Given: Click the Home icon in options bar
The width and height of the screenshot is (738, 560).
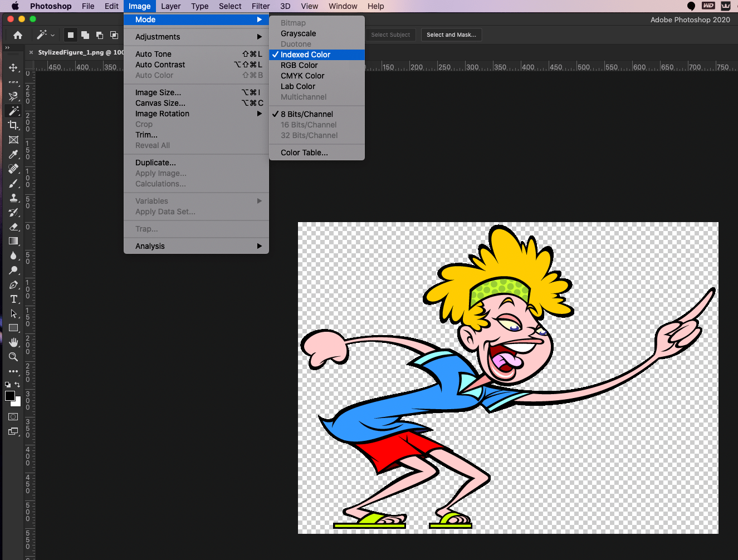Looking at the screenshot, I should 18,35.
